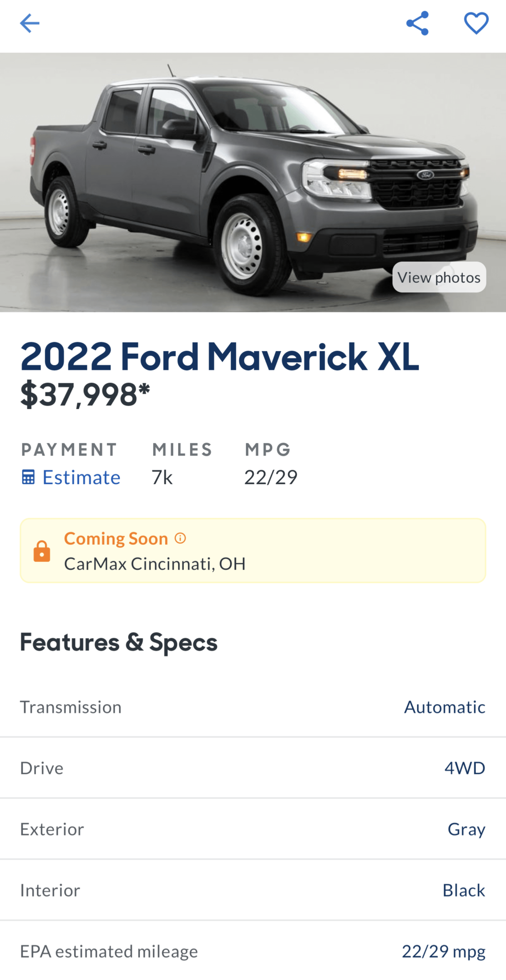Tap the $37,998 price text
This screenshot has height=980, width=506.
pos(85,395)
